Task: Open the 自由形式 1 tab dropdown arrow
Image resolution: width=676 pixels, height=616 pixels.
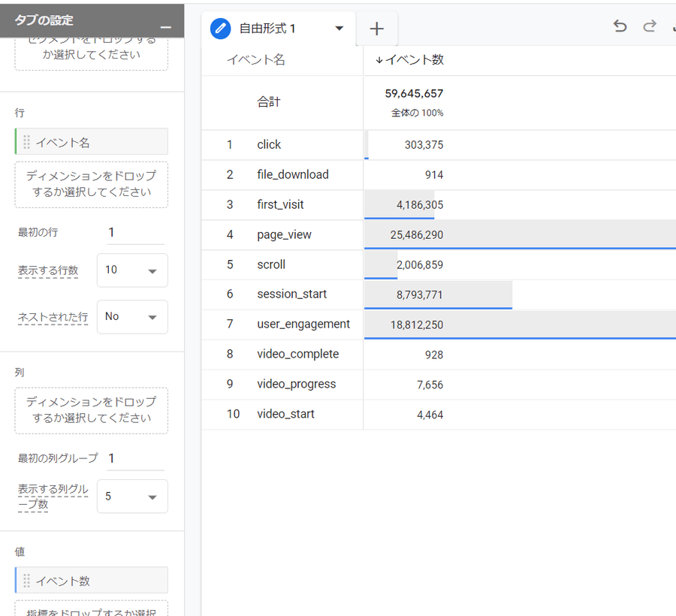Action: [340, 29]
